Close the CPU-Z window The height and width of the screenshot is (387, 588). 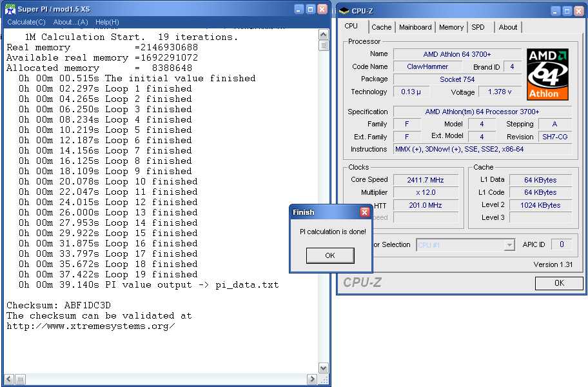pos(578,11)
